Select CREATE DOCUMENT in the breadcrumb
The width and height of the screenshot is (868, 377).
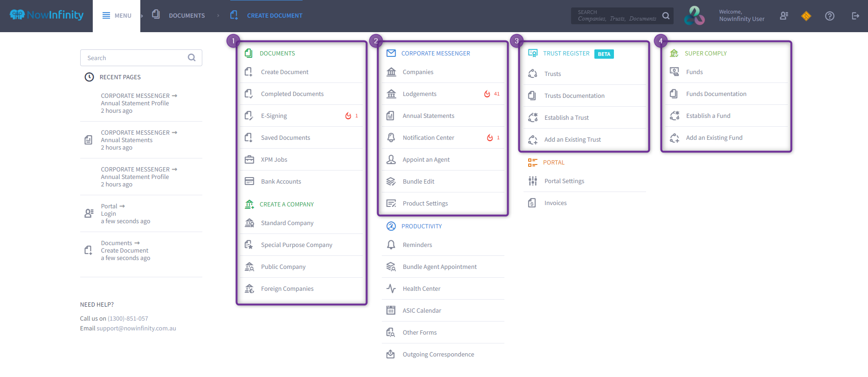coord(274,16)
